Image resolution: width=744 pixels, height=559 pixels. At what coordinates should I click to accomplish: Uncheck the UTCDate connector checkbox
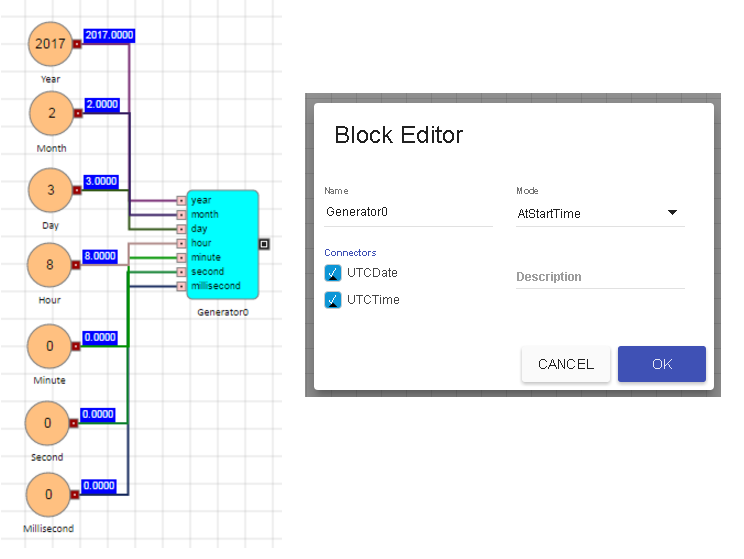tap(333, 273)
